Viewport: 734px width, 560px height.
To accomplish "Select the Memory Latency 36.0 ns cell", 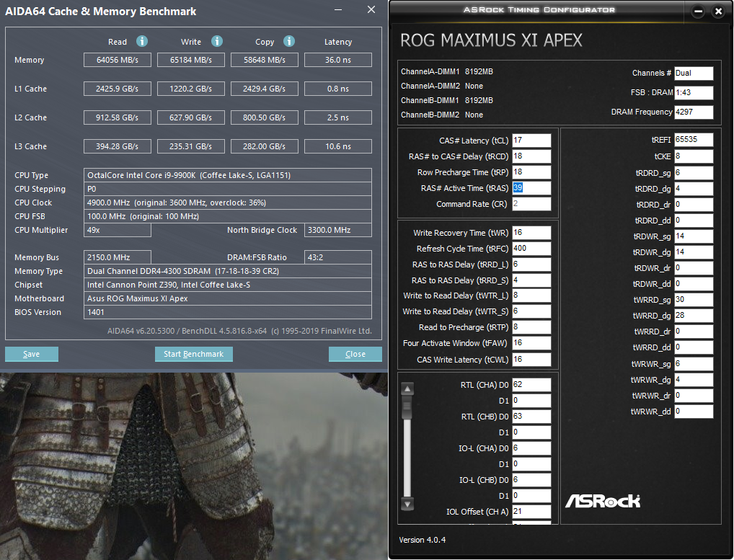I will click(x=338, y=60).
